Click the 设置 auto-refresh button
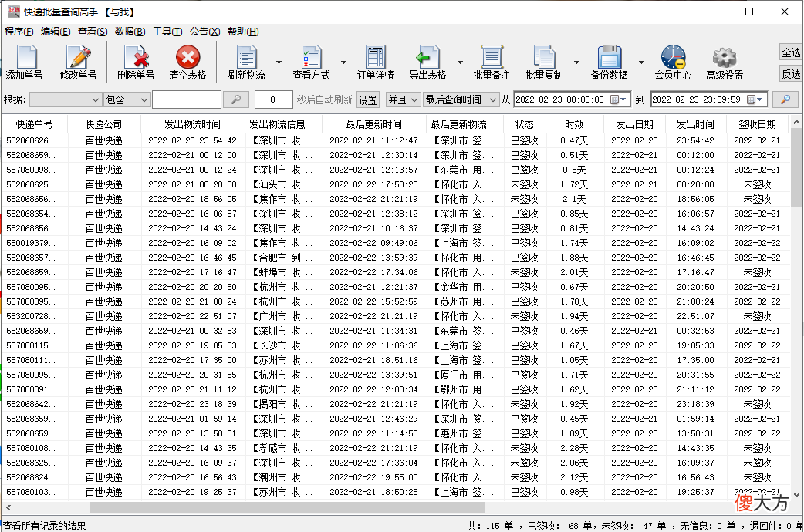804x532 pixels. click(367, 99)
